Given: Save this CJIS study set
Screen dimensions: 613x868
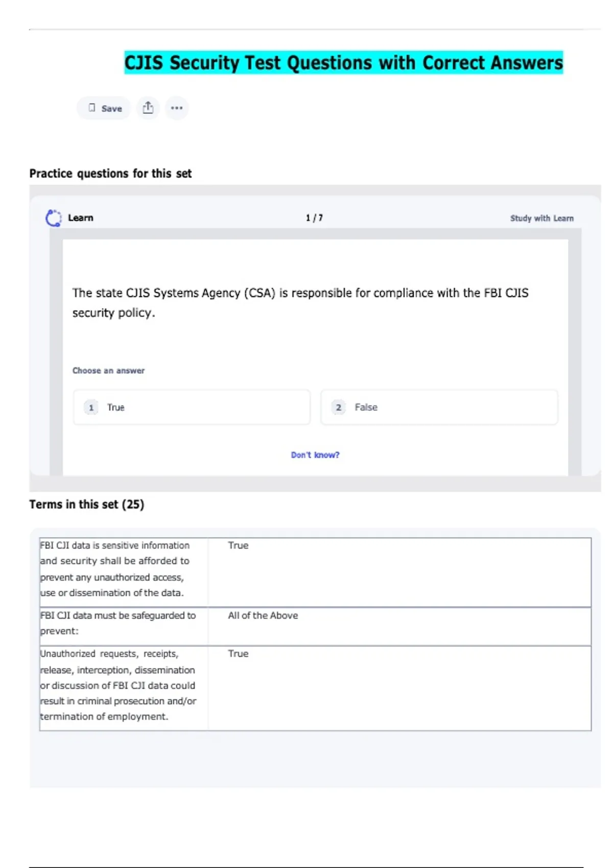Looking at the screenshot, I should click(x=105, y=108).
